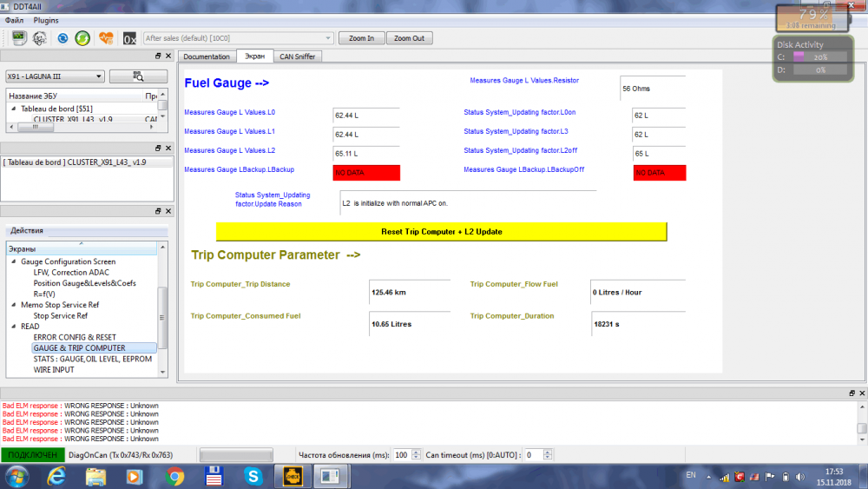Click the blue refresh arrows icon

(x=62, y=37)
